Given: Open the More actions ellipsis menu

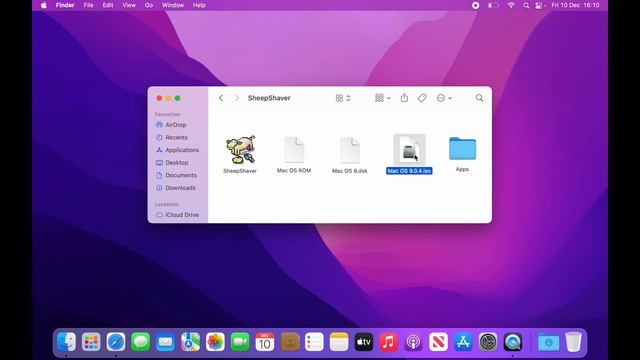Looking at the screenshot, I should tap(444, 98).
